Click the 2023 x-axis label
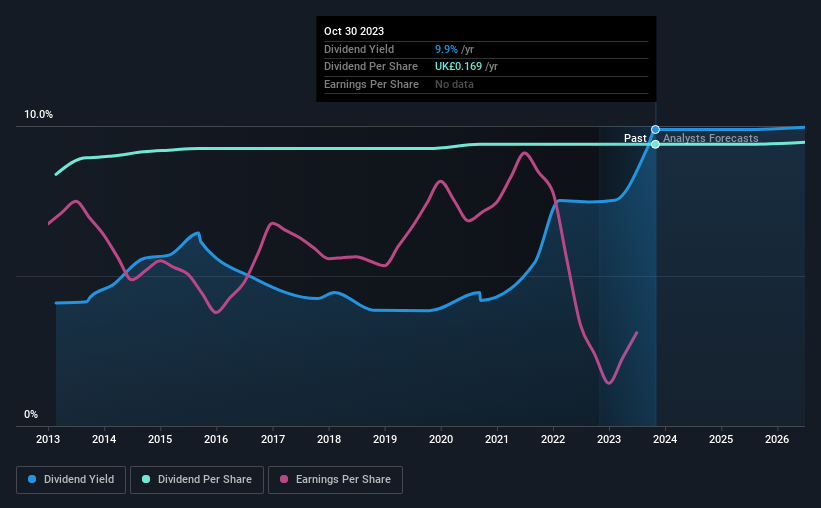Viewport: 821px width, 508px height. coord(609,439)
